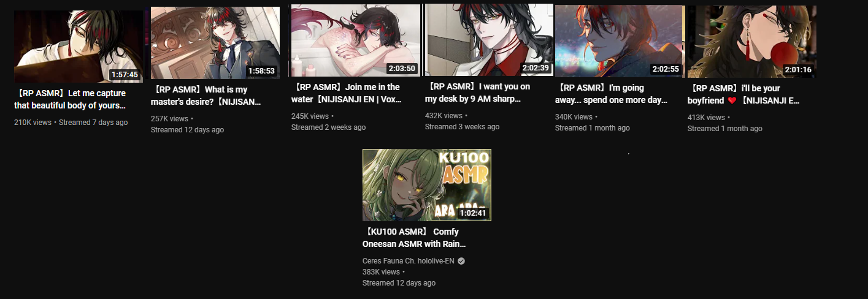Click title 'I want you on my desk by 9 AM sharp'
The height and width of the screenshot is (299, 868).
(477, 93)
